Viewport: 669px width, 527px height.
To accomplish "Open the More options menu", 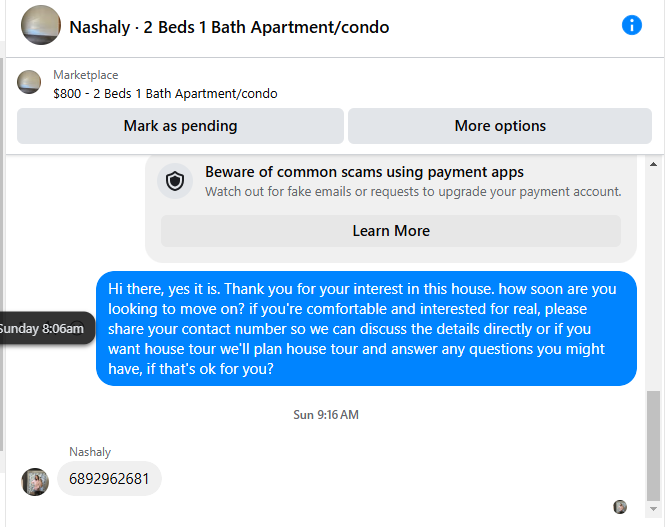I will (500, 126).
